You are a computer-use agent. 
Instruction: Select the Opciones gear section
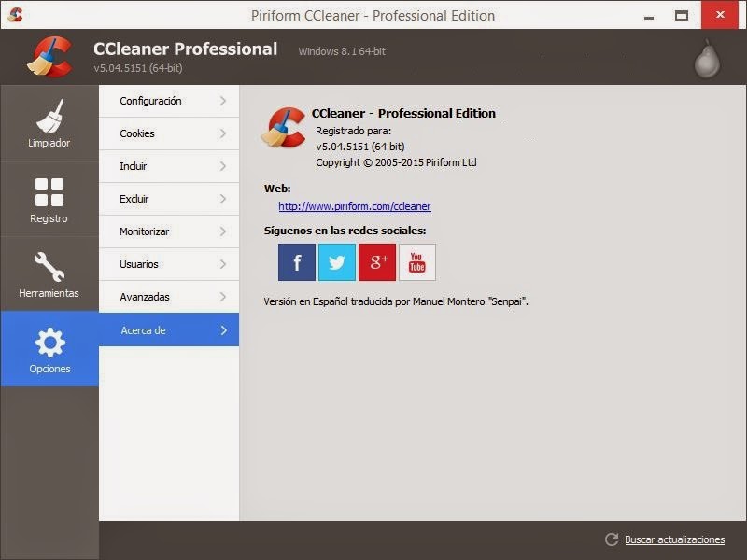pyautogui.click(x=49, y=348)
